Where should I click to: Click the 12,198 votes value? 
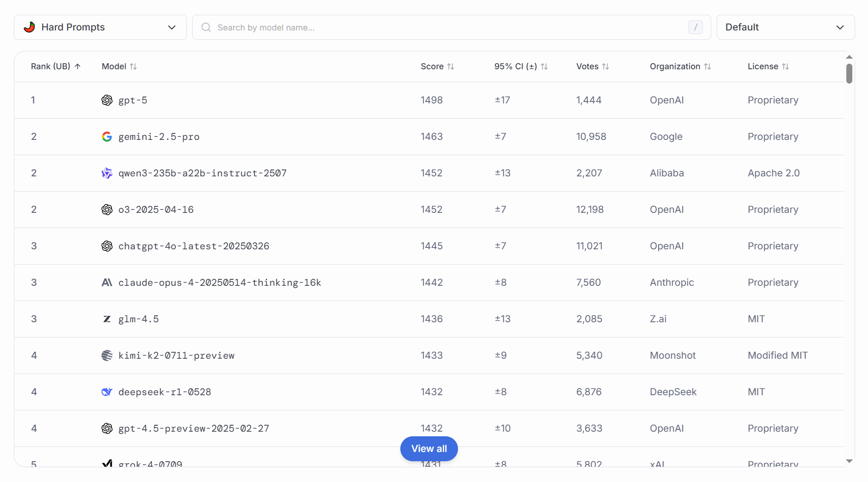(x=590, y=210)
